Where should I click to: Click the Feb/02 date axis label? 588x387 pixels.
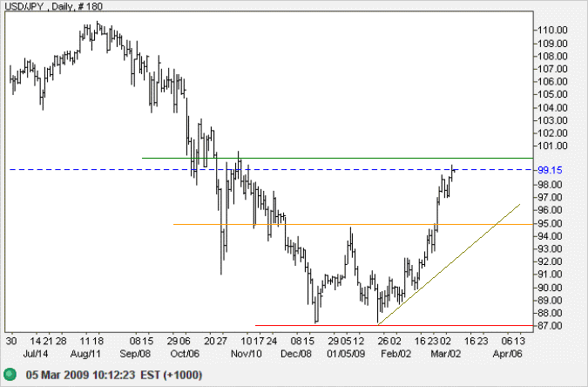(x=395, y=354)
